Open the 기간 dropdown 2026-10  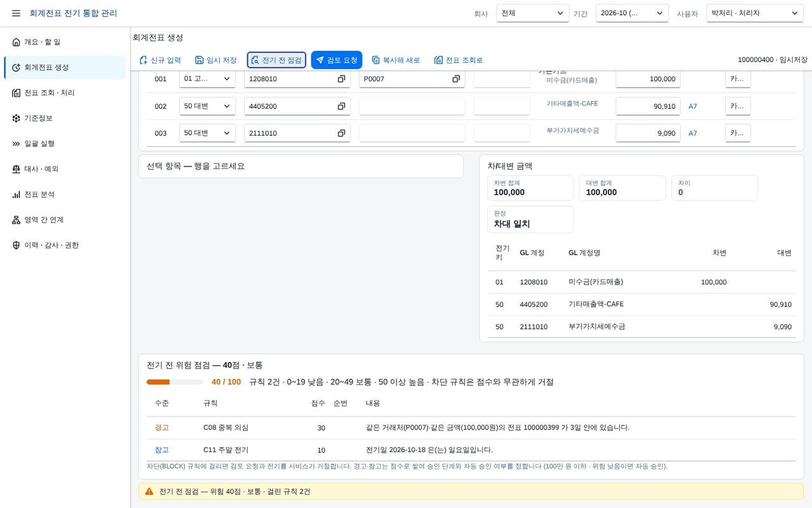pyautogui.click(x=632, y=13)
